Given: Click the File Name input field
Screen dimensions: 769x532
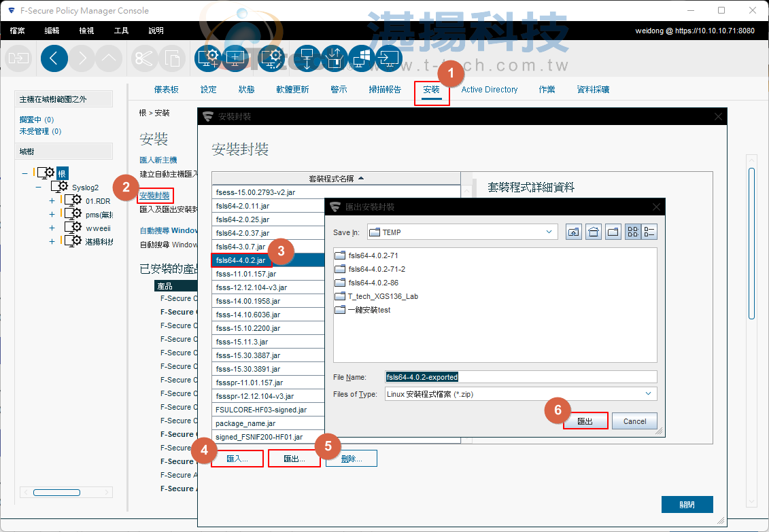Looking at the screenshot, I should pyautogui.click(x=520, y=376).
